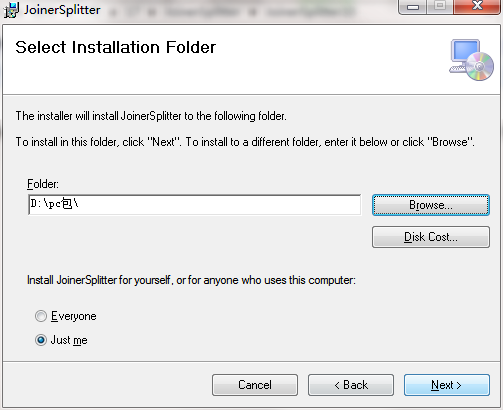Click the disabled maximize window button
The width and height of the screenshot is (503, 410).
pyautogui.click(x=440, y=6)
